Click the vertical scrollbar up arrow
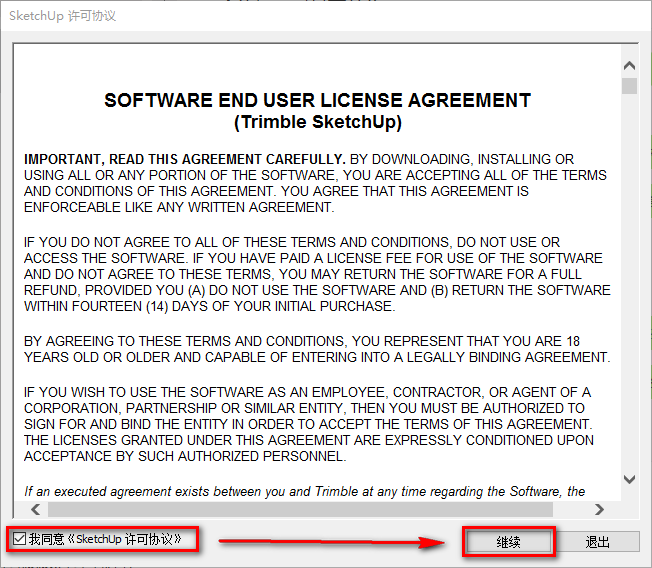 tap(629, 67)
